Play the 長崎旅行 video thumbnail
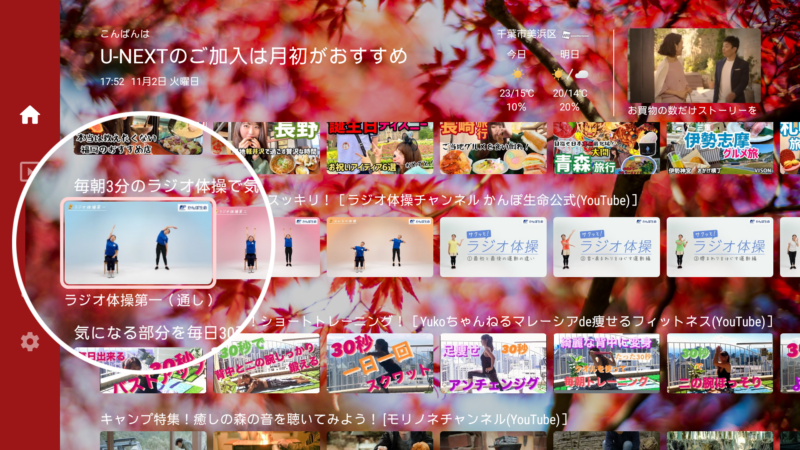This screenshot has height=450, width=800. point(492,148)
